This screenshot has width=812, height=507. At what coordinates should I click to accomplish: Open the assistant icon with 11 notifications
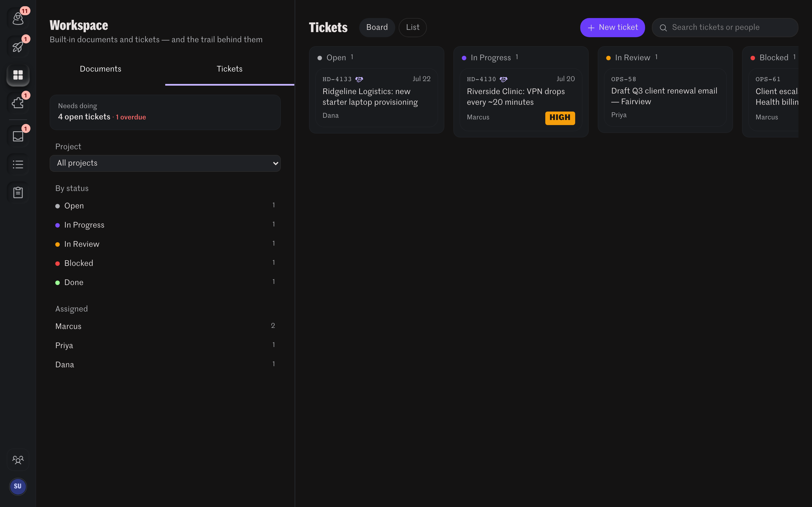click(18, 18)
